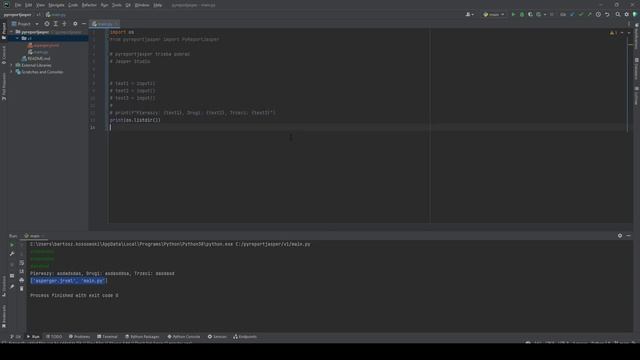Toggle the Project tool window stripe button

tap(4, 31)
